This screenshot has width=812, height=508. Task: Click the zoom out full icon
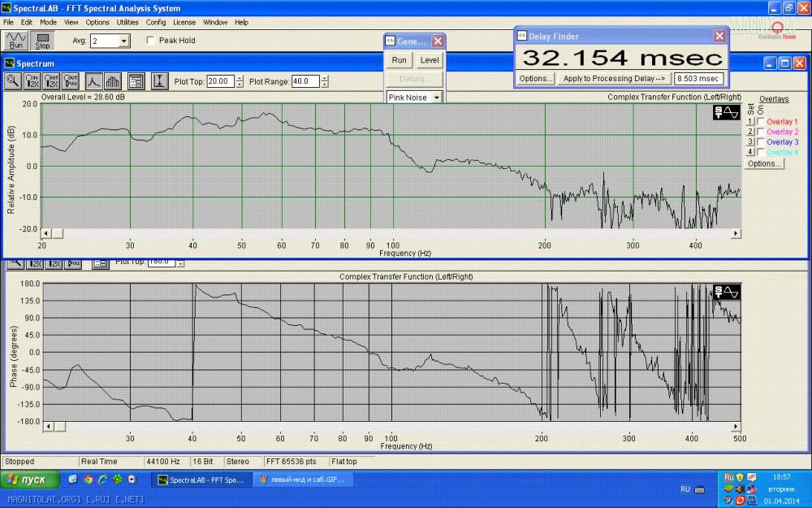tap(71, 80)
